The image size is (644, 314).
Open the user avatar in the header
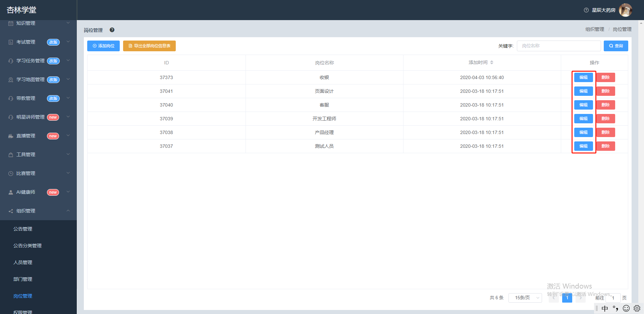(x=625, y=10)
